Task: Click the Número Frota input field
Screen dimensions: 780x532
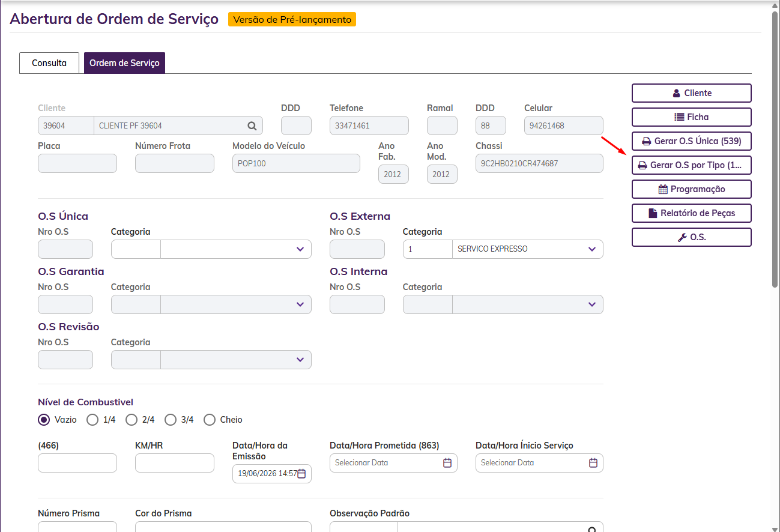Action: (x=175, y=163)
